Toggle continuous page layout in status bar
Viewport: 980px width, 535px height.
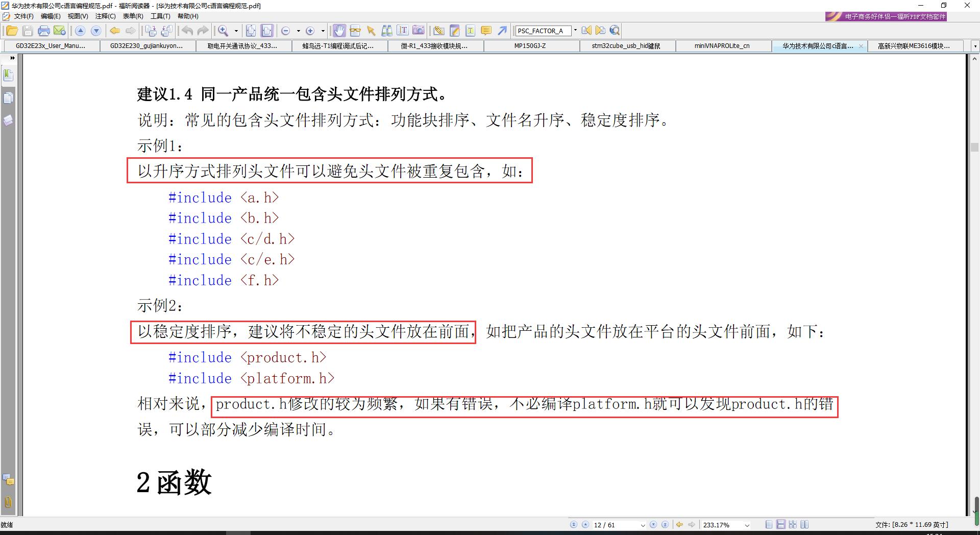pyautogui.click(x=780, y=524)
